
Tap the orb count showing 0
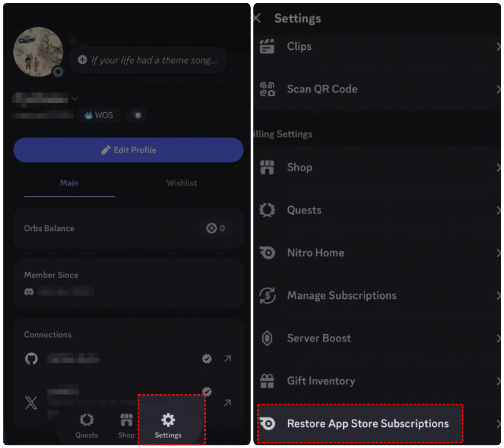tap(216, 228)
